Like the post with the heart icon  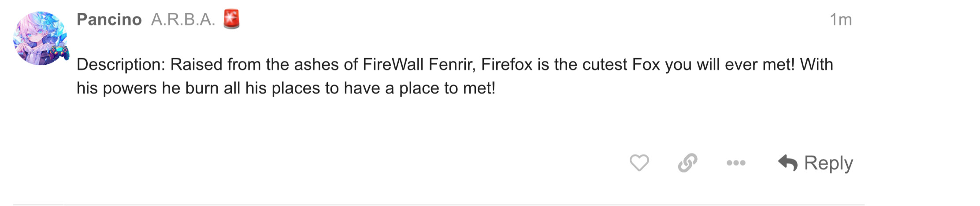click(x=639, y=163)
